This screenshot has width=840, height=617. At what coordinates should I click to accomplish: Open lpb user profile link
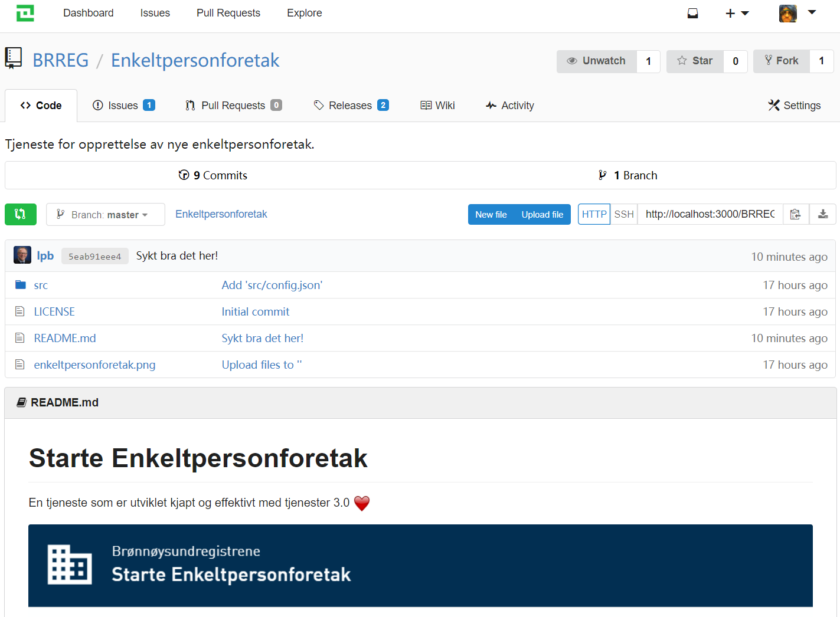point(45,255)
